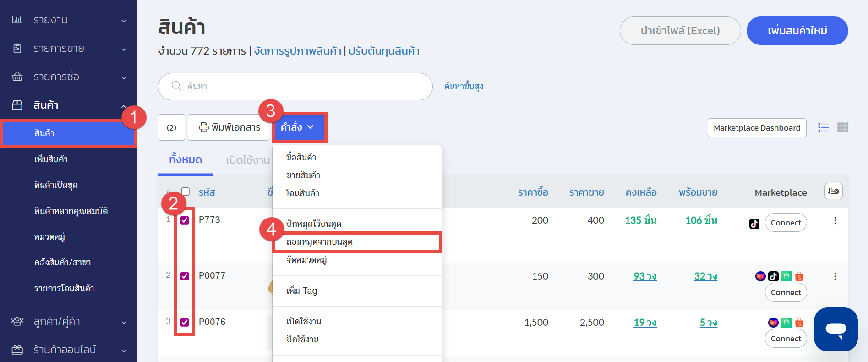Viewport: 868px width, 362px height.
Task: Choose เพิ่ม Tag in the dropdown
Action: (302, 291)
